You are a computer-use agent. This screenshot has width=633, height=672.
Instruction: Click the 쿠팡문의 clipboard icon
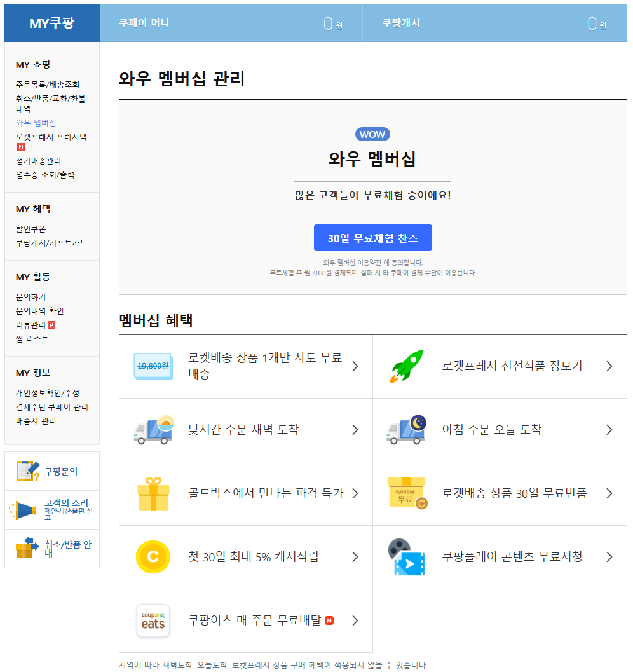coord(27,471)
